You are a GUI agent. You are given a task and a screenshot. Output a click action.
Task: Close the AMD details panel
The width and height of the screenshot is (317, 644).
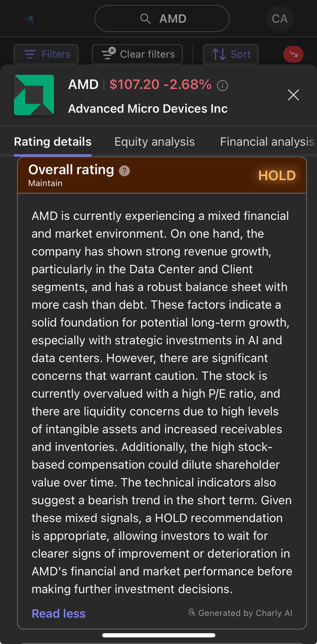pyautogui.click(x=293, y=95)
